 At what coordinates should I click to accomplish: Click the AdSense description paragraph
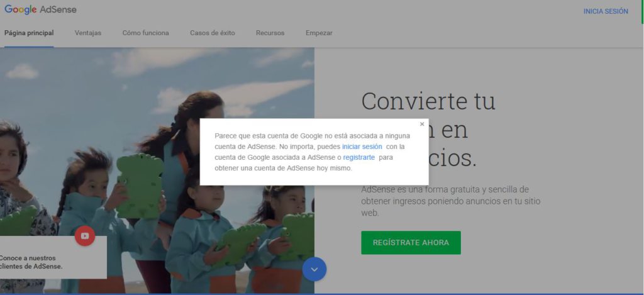(x=450, y=201)
